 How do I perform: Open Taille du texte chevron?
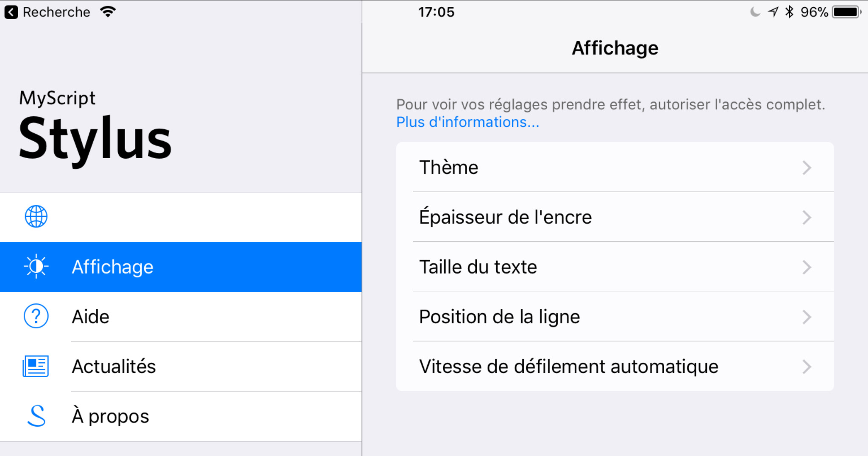[807, 267]
